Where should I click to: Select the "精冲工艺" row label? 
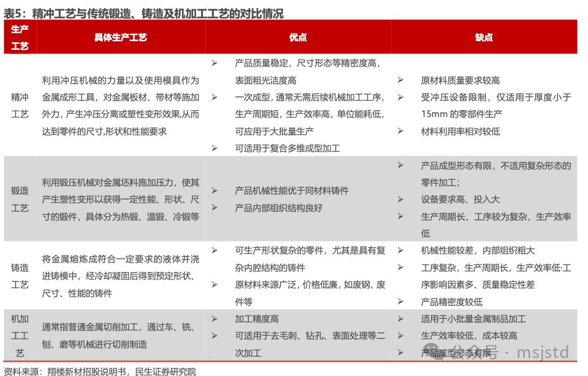[20, 106]
